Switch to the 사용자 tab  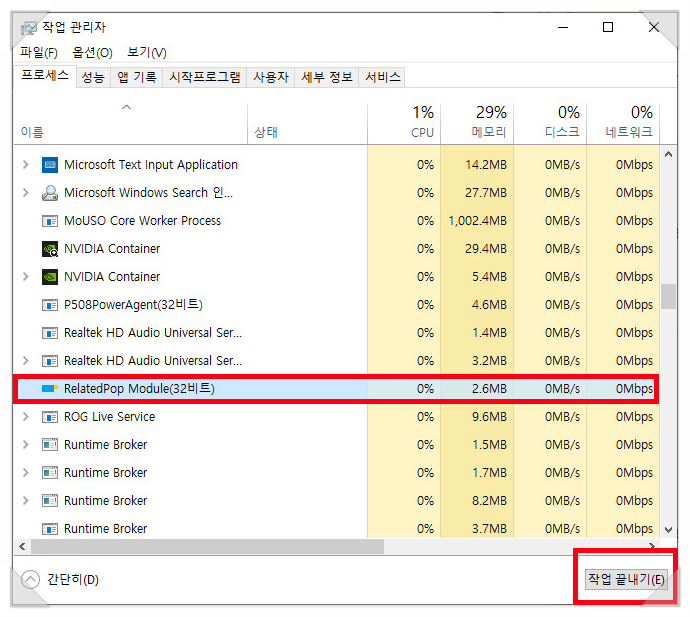[x=271, y=77]
